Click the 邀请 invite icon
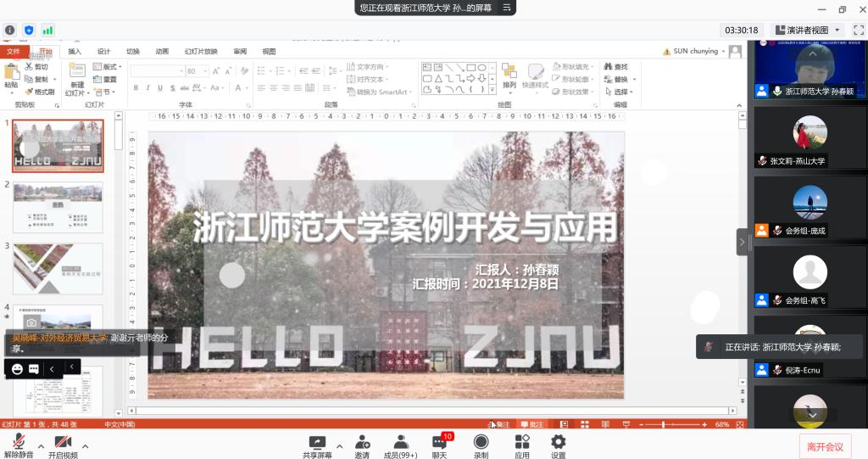Image resolution: width=868 pixels, height=459 pixels. click(x=362, y=442)
